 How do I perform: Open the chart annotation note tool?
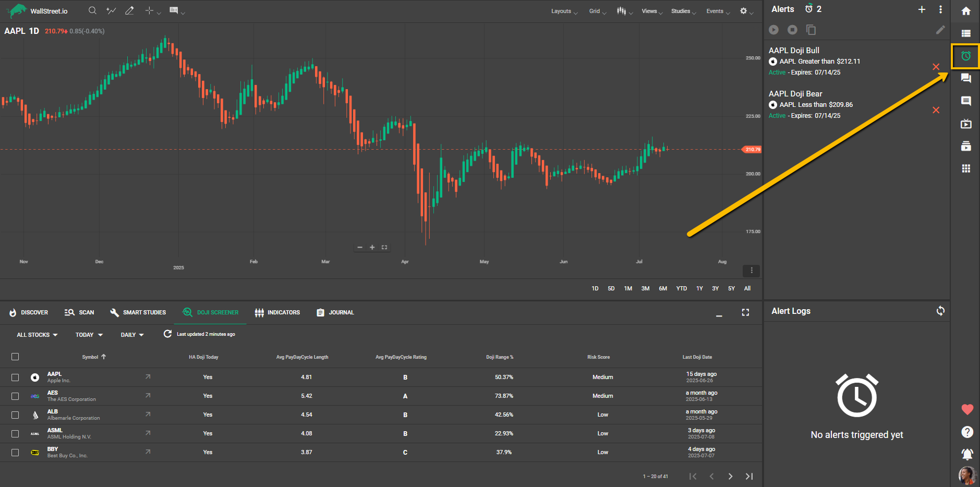[x=177, y=10]
